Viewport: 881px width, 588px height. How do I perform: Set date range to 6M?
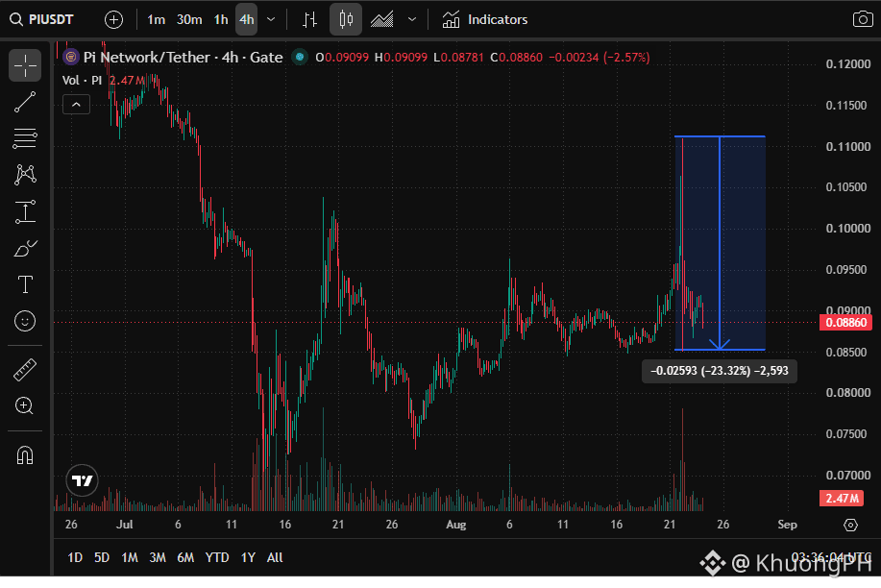click(x=185, y=557)
